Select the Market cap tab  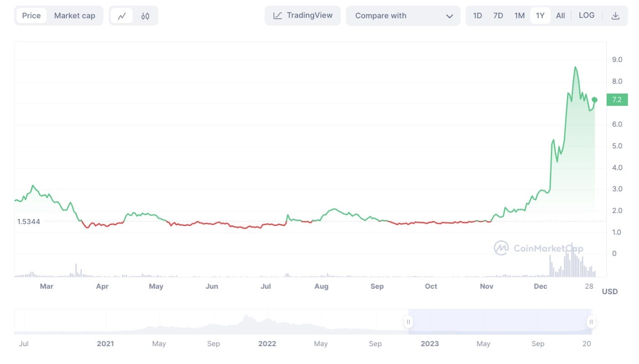(x=75, y=16)
